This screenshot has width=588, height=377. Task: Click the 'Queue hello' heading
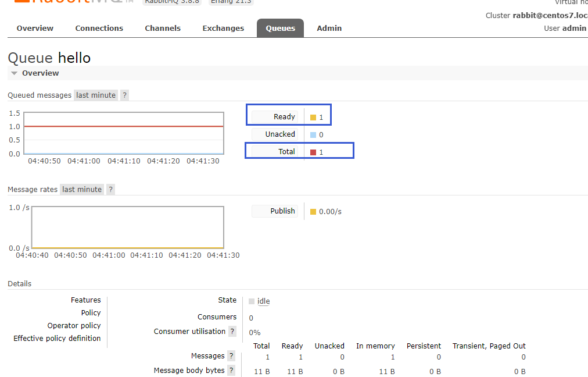[49, 58]
